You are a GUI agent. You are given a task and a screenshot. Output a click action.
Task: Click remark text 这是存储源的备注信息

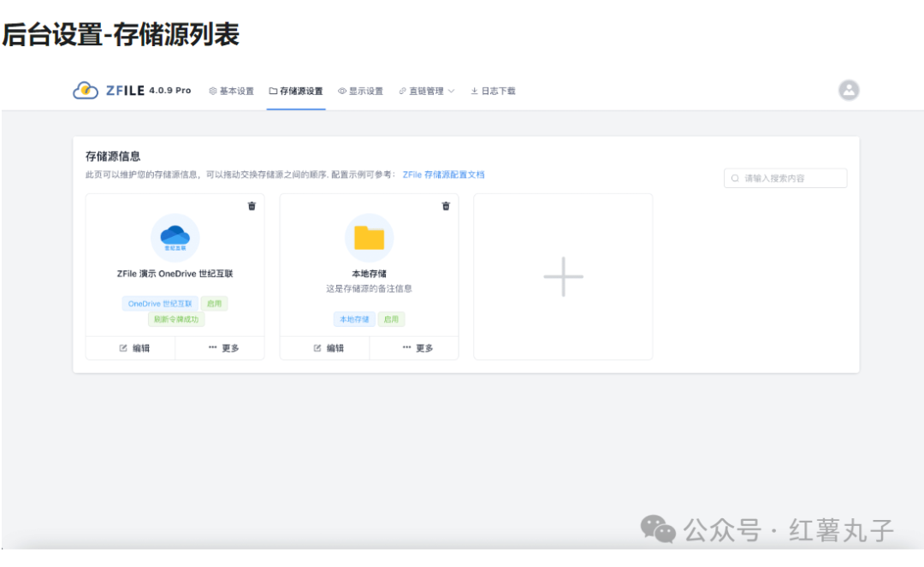click(x=369, y=288)
